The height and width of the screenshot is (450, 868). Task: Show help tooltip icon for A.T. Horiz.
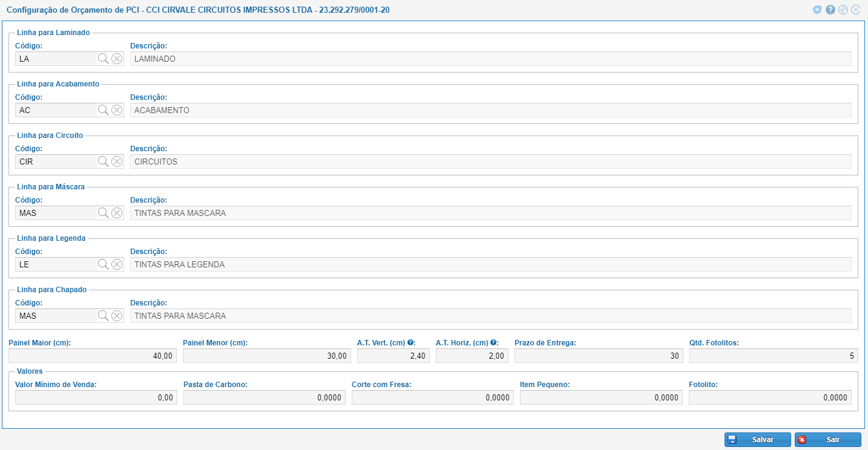coord(493,342)
